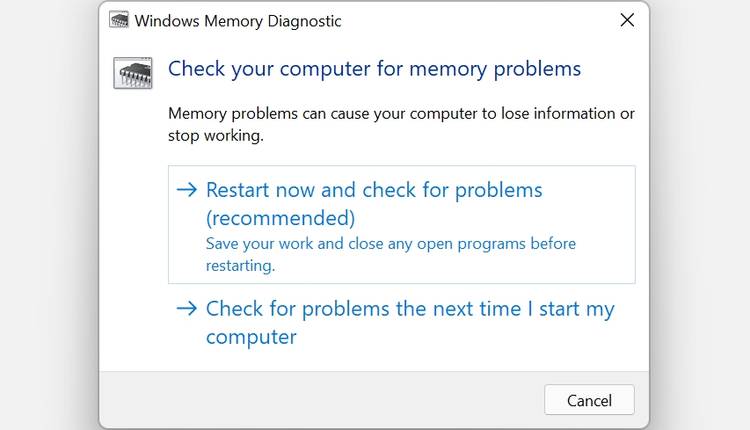Click the word "restarting." under the recommended option
The height and width of the screenshot is (430, 750).
coord(240,266)
